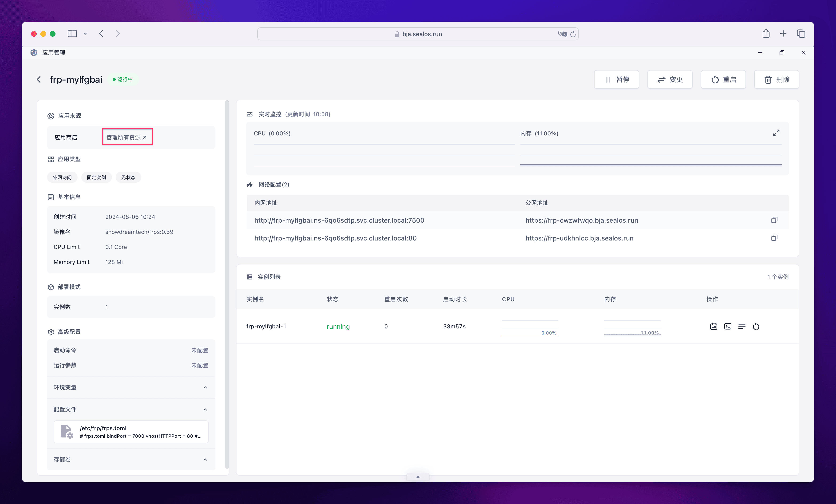
Task: Collapse the 配置文件 section
Action: (205, 409)
